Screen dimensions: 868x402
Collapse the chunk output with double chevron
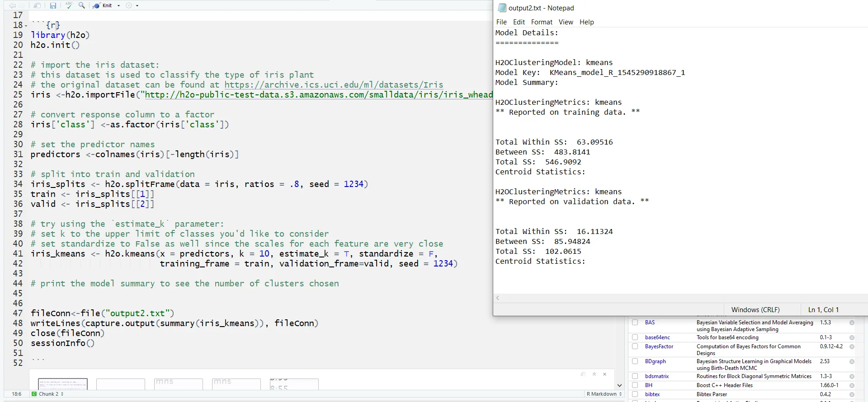pos(594,374)
